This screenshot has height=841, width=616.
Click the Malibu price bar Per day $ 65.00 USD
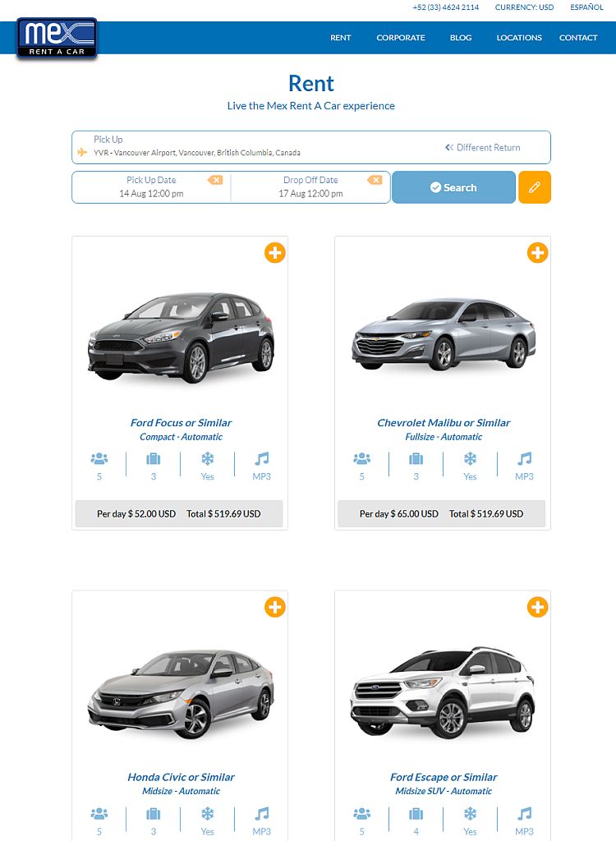click(x=441, y=514)
